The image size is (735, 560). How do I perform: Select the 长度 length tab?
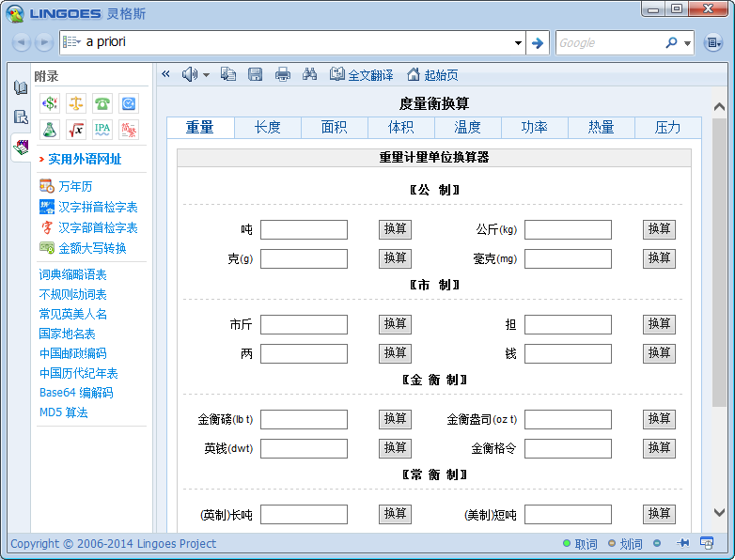267,128
